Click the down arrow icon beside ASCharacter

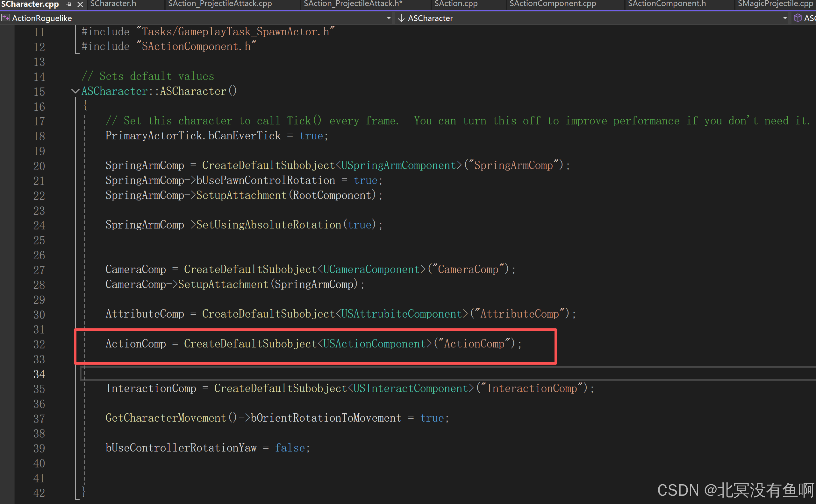(401, 18)
